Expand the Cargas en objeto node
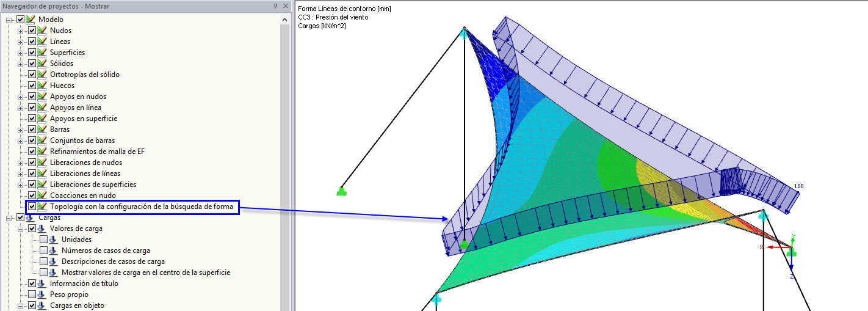This screenshot has height=311, width=868. (x=21, y=306)
